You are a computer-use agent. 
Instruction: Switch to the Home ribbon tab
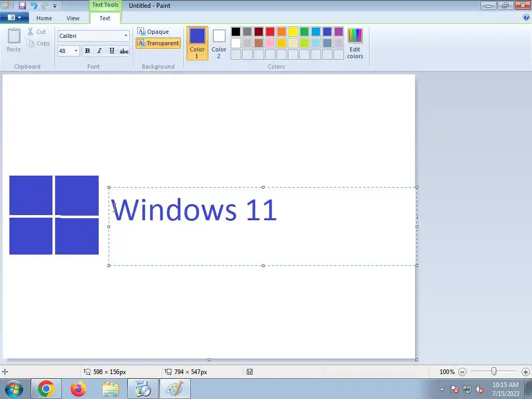point(44,18)
